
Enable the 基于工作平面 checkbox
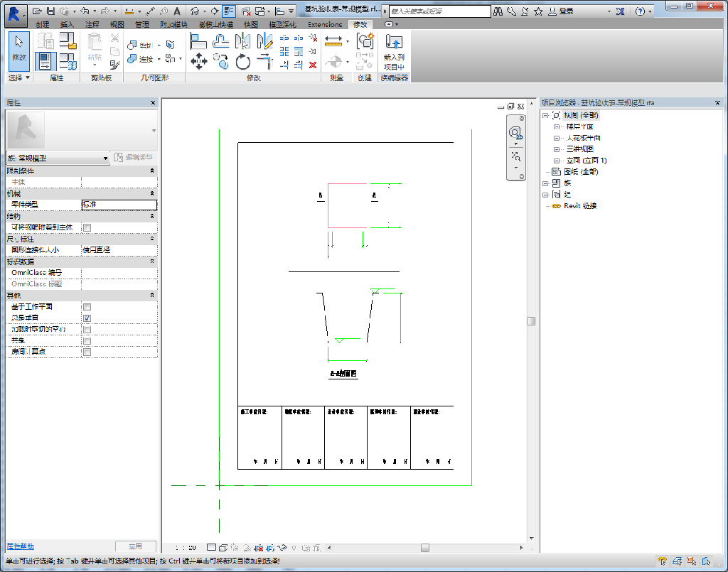[x=87, y=307]
